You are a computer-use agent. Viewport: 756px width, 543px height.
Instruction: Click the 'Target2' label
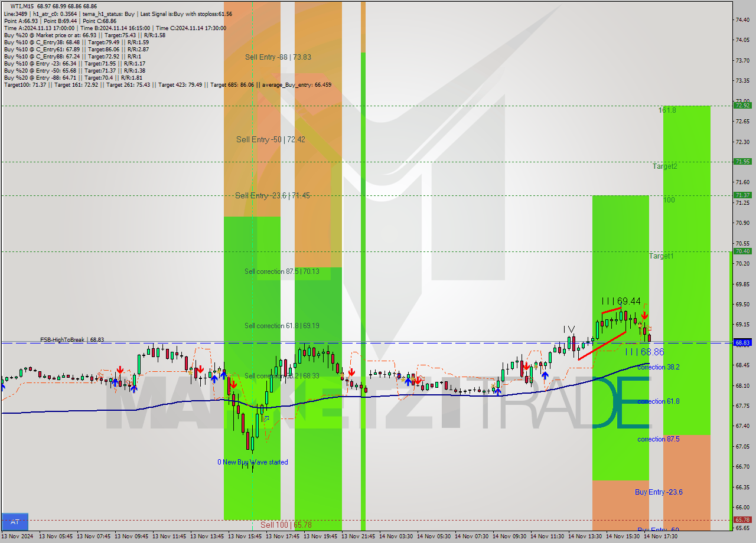point(665,166)
